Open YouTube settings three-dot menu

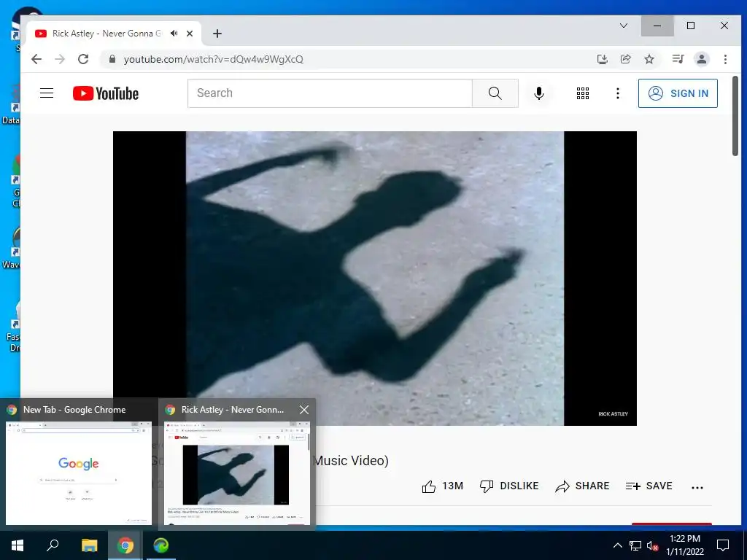[x=617, y=93]
